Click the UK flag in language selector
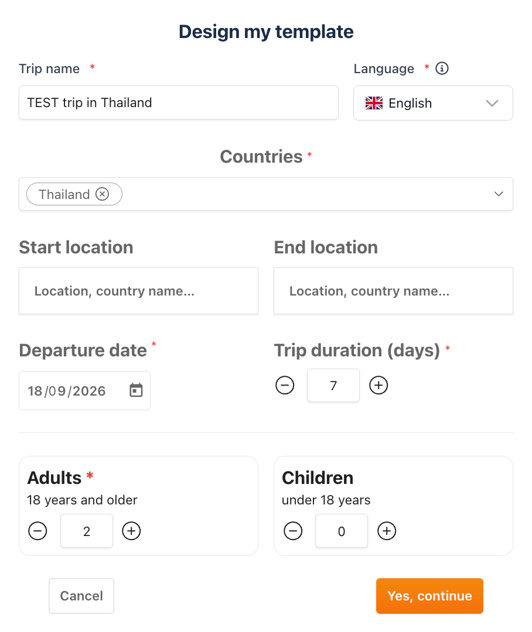This screenshot has height=632, width=532. click(374, 103)
